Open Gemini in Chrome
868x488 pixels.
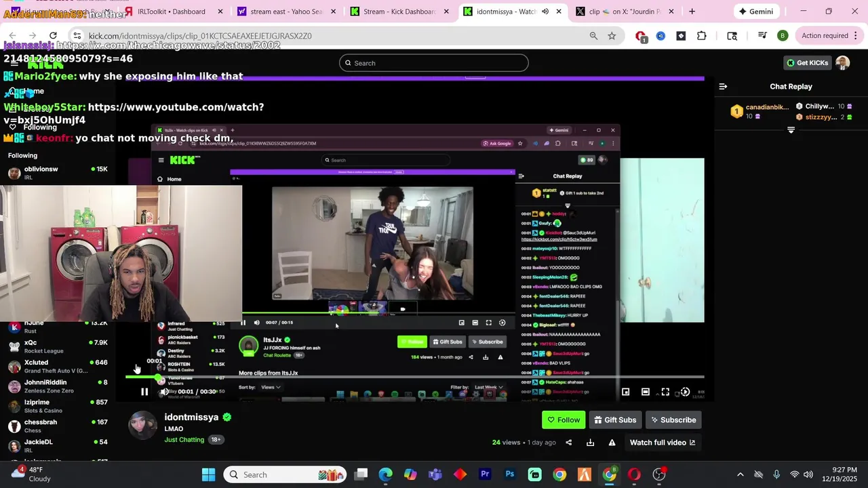point(756,12)
